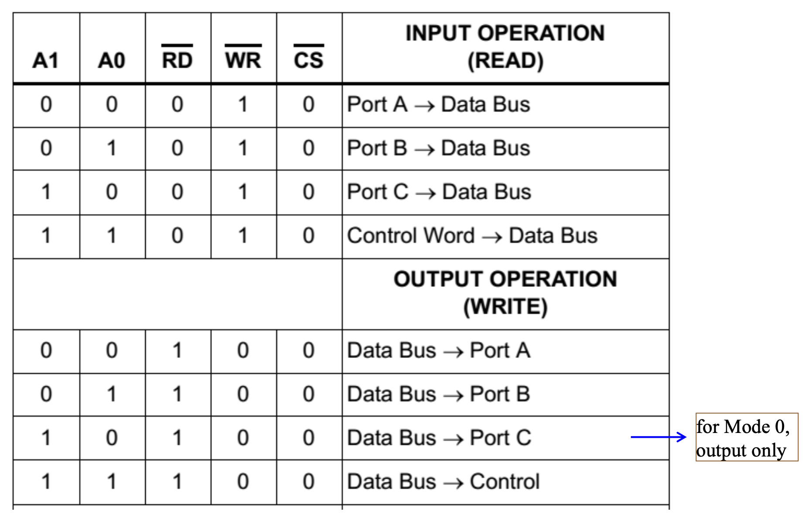Click the WR value in the 'Port A → Data Bus' row

coord(243,105)
